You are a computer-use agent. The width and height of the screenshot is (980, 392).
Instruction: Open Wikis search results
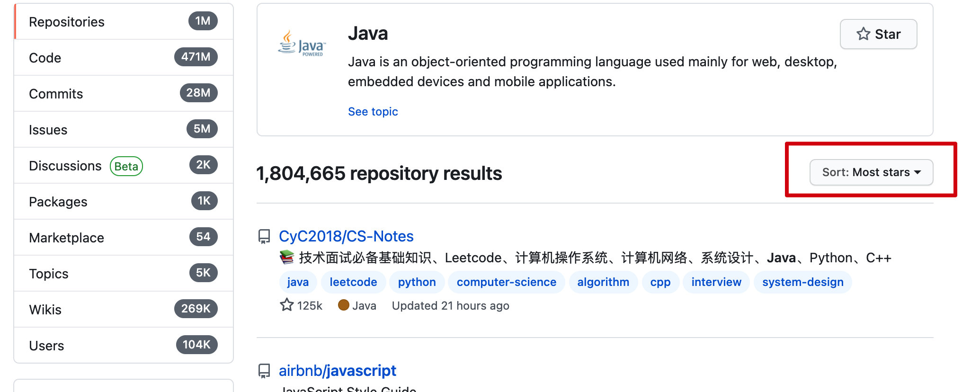(x=45, y=310)
